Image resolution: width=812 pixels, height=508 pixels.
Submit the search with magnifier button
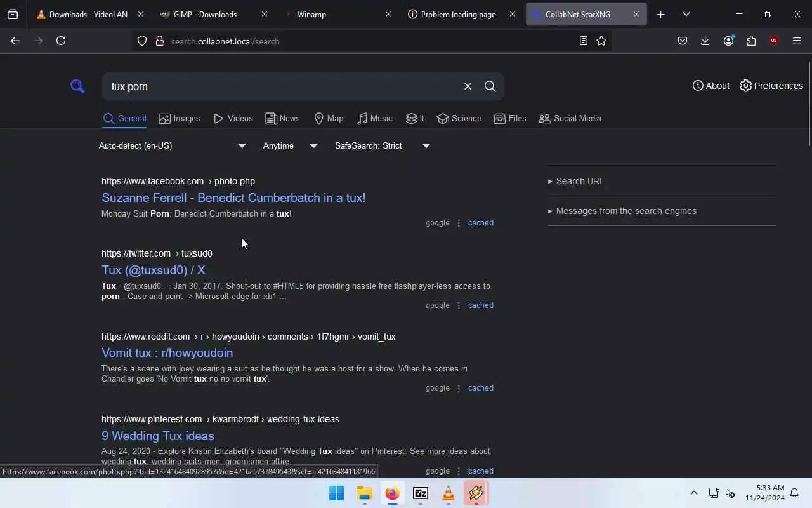click(490, 86)
